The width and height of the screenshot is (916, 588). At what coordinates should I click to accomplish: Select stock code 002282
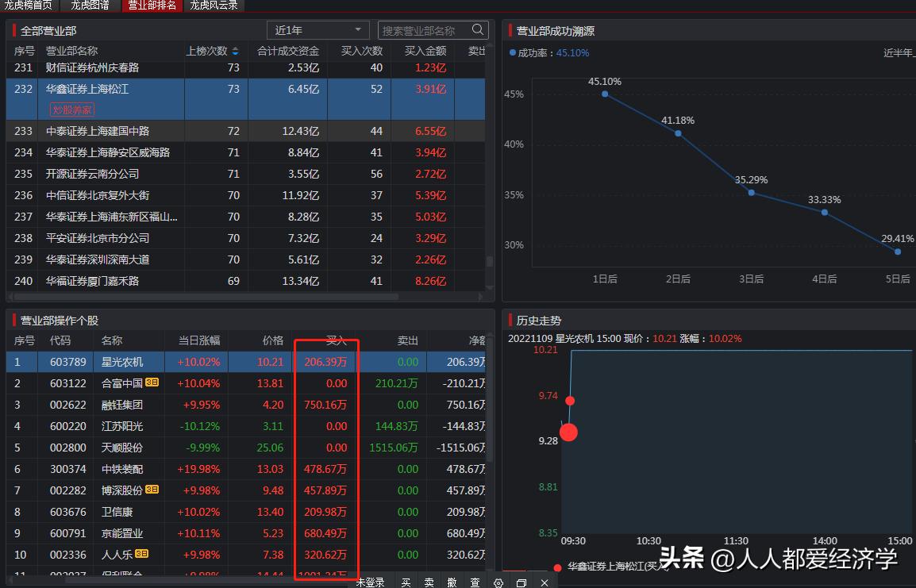coord(67,490)
